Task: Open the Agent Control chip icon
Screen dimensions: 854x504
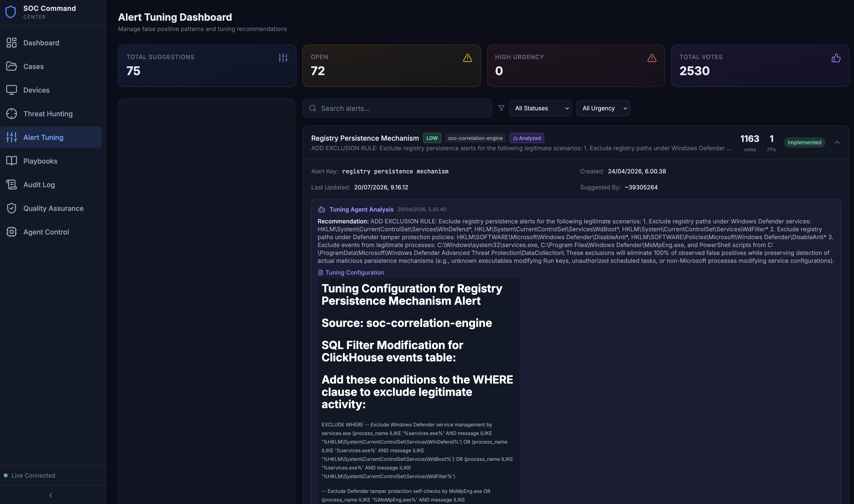Action: click(x=12, y=232)
